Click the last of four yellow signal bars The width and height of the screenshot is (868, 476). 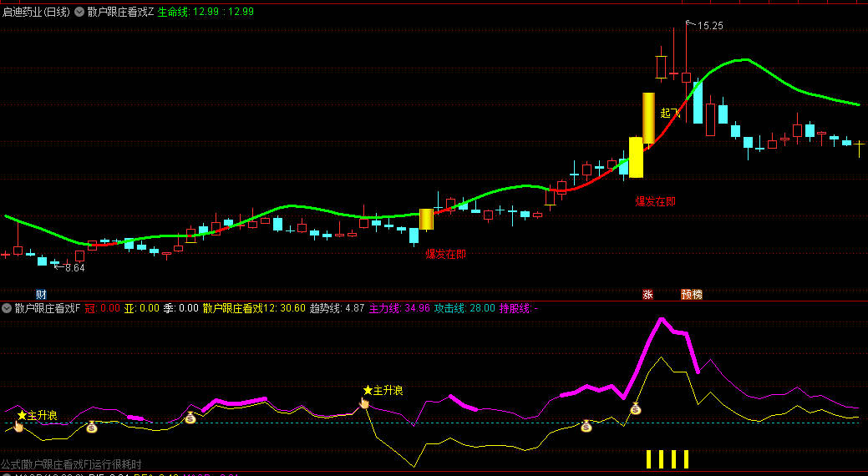[x=686, y=459]
